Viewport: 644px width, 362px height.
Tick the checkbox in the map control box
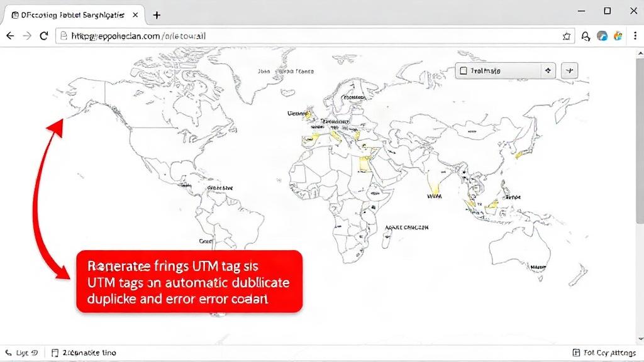(x=464, y=70)
